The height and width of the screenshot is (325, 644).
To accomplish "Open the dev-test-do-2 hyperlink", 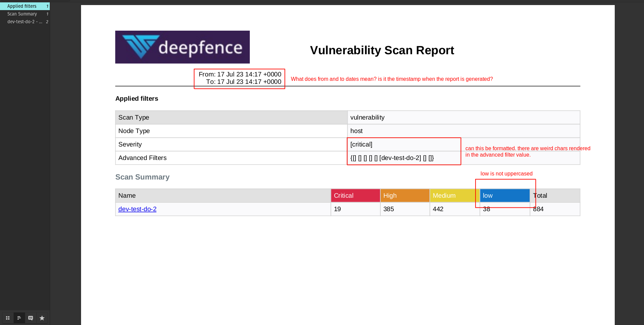I will click(x=137, y=209).
